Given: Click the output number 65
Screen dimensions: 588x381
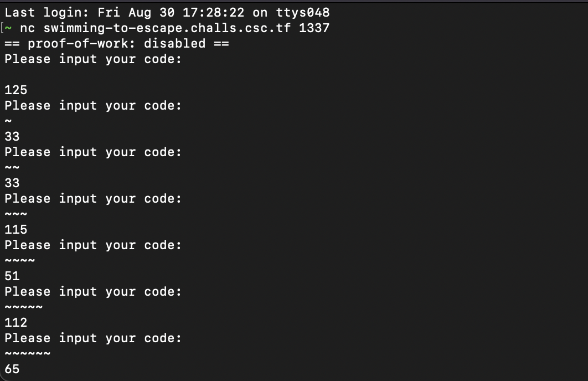Looking at the screenshot, I should tap(12, 369).
